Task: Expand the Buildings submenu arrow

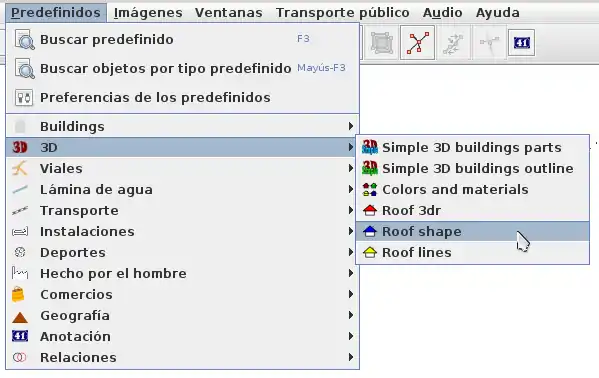Action: 351,126
